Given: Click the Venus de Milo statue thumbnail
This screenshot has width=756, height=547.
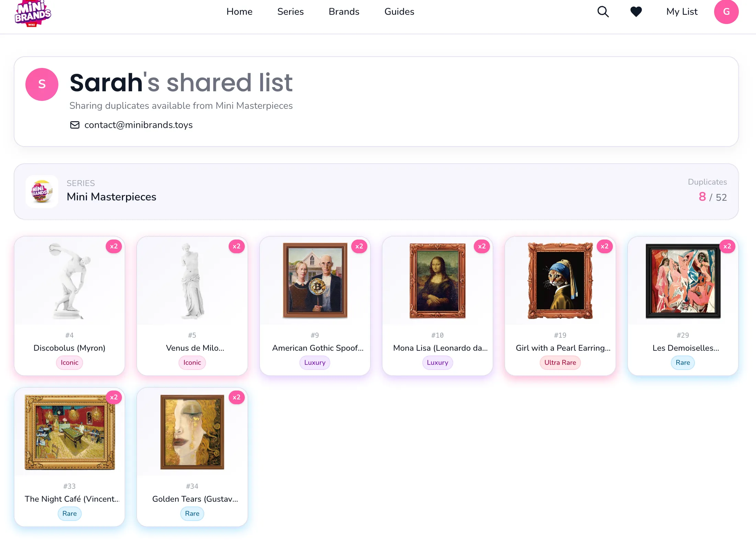Looking at the screenshot, I should (x=192, y=281).
